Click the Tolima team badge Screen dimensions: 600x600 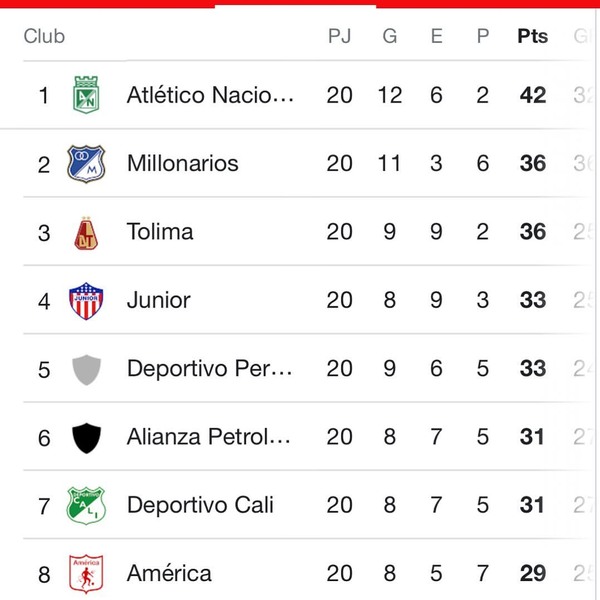[86, 232]
